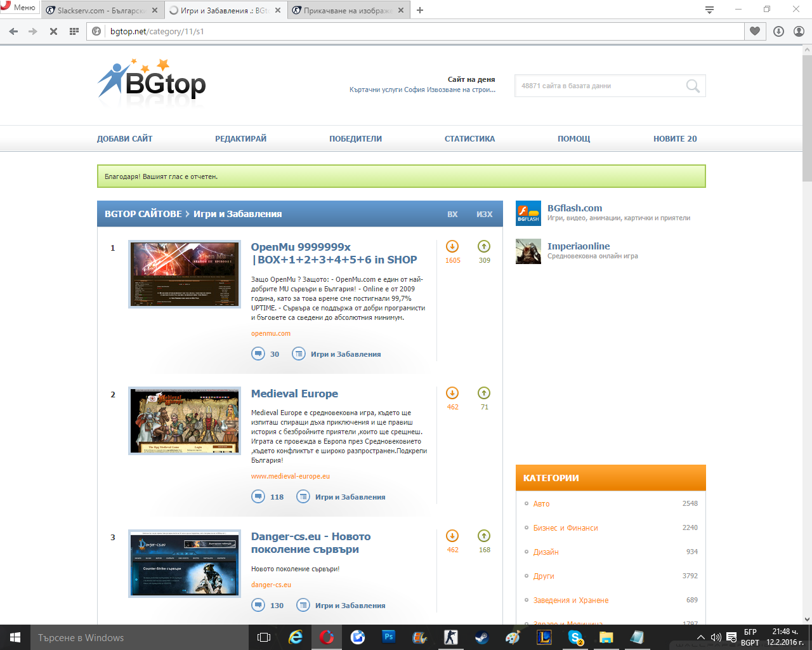Add page to bookmarks with heart icon
This screenshot has width=812, height=650.
tap(755, 31)
